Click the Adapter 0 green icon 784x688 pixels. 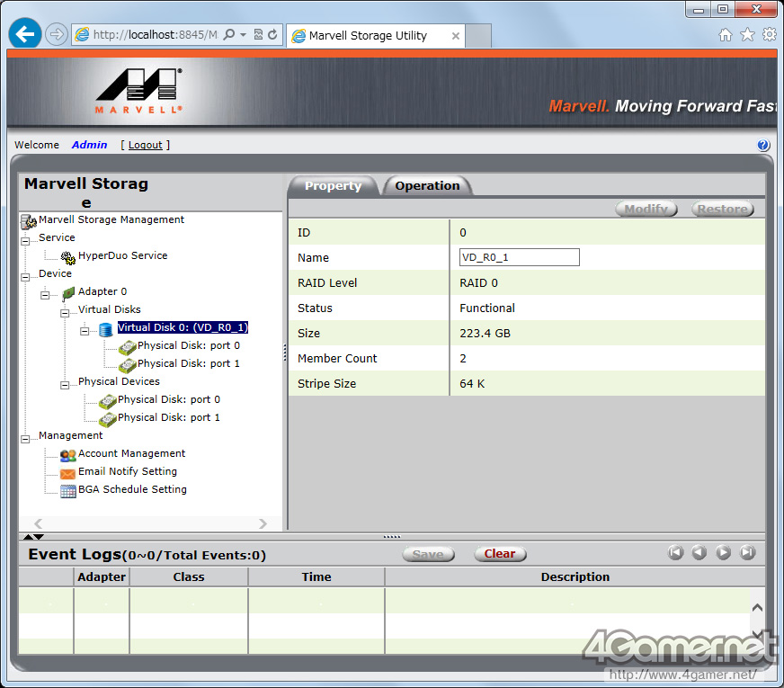[x=68, y=292]
